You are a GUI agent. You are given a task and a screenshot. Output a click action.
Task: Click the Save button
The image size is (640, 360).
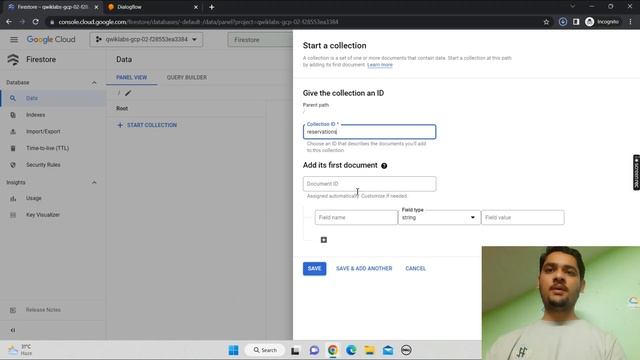(x=314, y=269)
